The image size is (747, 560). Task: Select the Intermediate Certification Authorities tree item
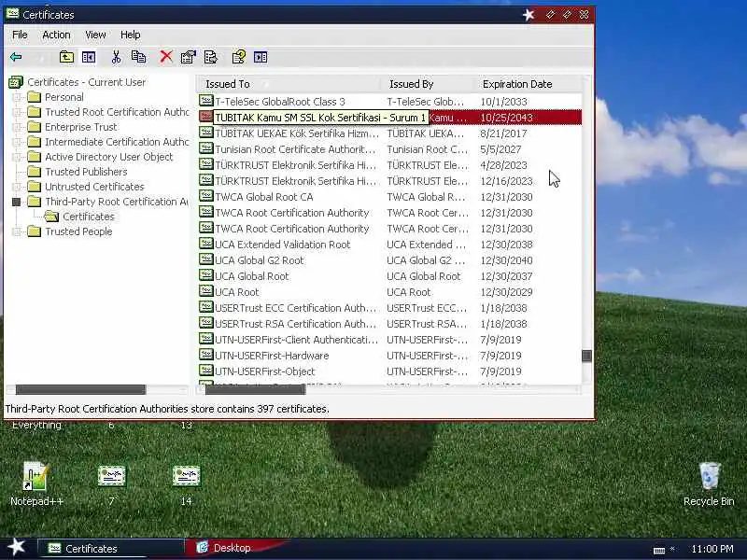(x=117, y=142)
